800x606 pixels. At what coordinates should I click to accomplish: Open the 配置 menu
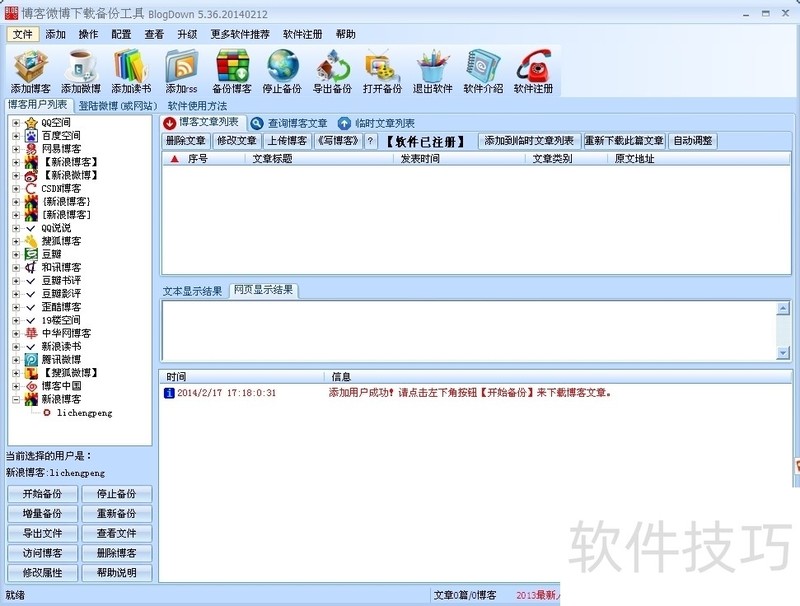[x=121, y=34]
